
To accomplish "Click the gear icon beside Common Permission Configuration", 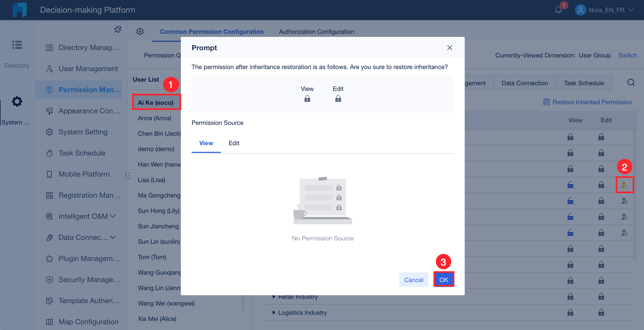I will 140,31.
